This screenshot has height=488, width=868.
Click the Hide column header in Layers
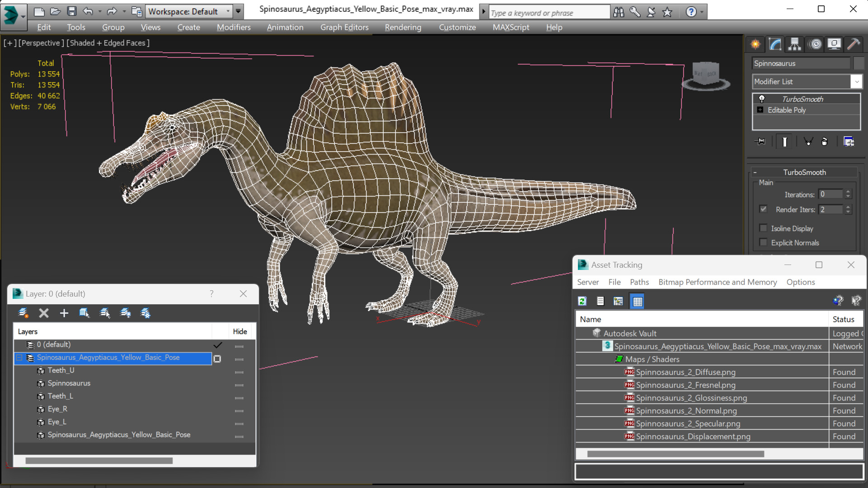click(x=239, y=331)
